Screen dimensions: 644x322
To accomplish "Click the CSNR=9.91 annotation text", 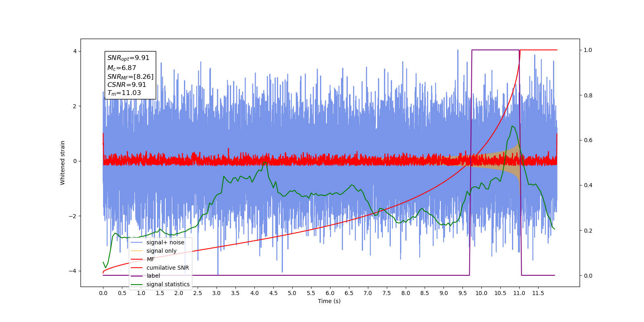I will tap(127, 85).
